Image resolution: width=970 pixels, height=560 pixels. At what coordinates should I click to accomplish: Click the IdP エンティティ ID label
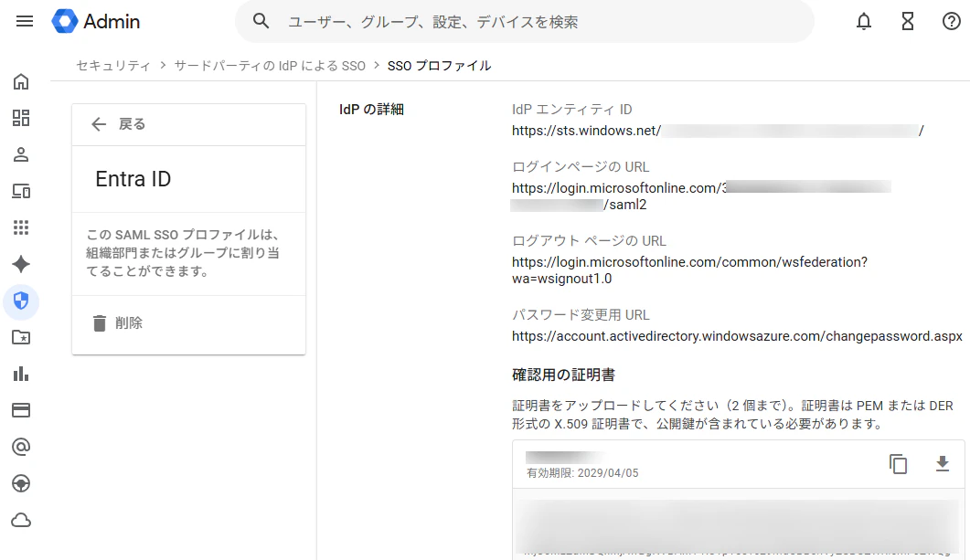click(x=572, y=110)
